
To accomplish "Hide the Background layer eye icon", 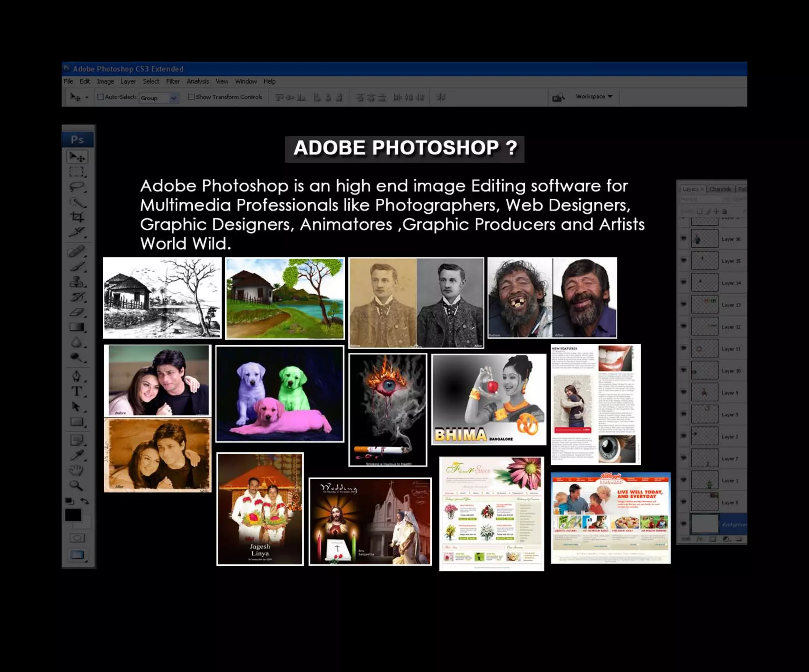I will pyautogui.click(x=683, y=524).
